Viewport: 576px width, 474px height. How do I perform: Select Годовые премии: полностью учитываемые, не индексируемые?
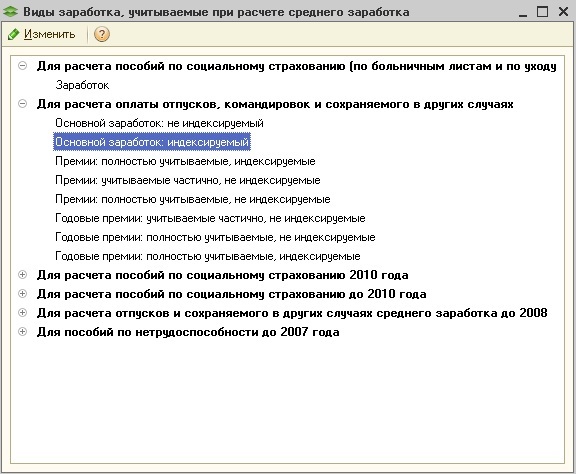[x=215, y=237]
